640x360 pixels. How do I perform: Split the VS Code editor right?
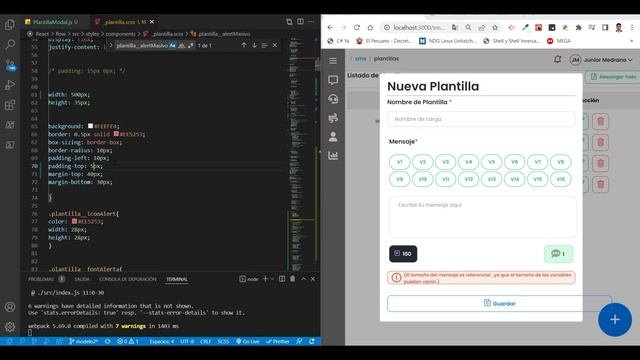point(300,22)
